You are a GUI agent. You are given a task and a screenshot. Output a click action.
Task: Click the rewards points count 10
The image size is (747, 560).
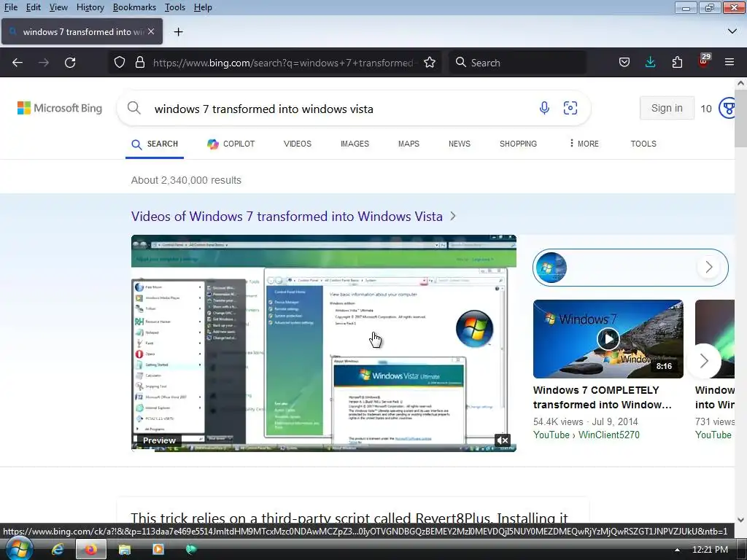tap(706, 109)
